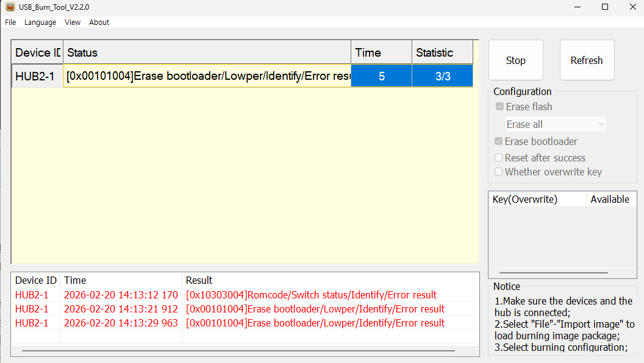Maximize the USB Burn Tool window
This screenshot has height=363, width=644.
pos(604,7)
